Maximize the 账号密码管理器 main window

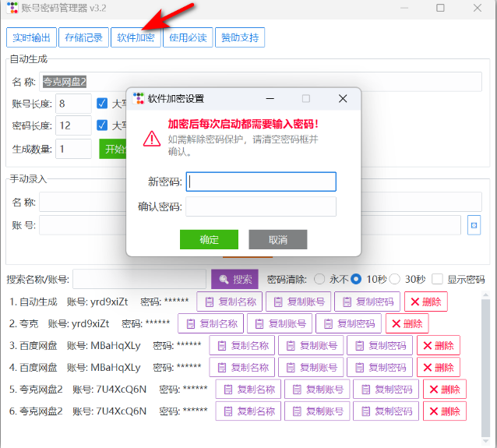pos(440,8)
